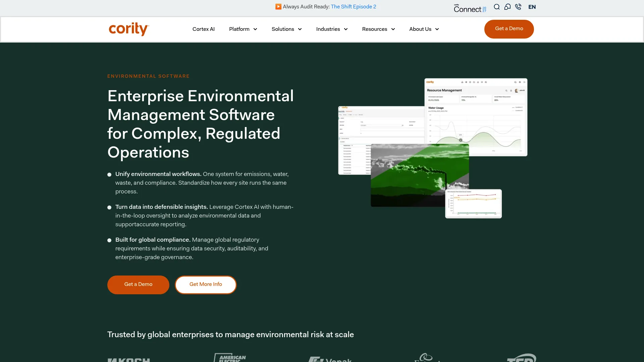Click the Enterprise Environmental Management Software heading
This screenshot has width=644, height=362.
point(201,124)
